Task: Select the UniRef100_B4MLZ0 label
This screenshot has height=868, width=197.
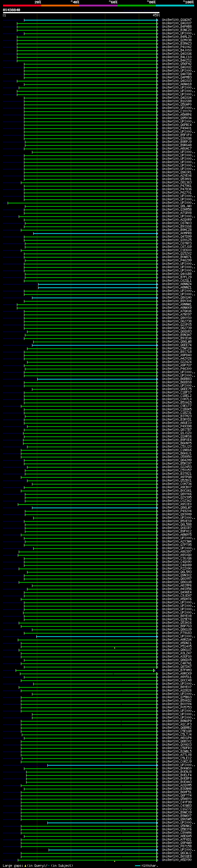Action: 176,37
